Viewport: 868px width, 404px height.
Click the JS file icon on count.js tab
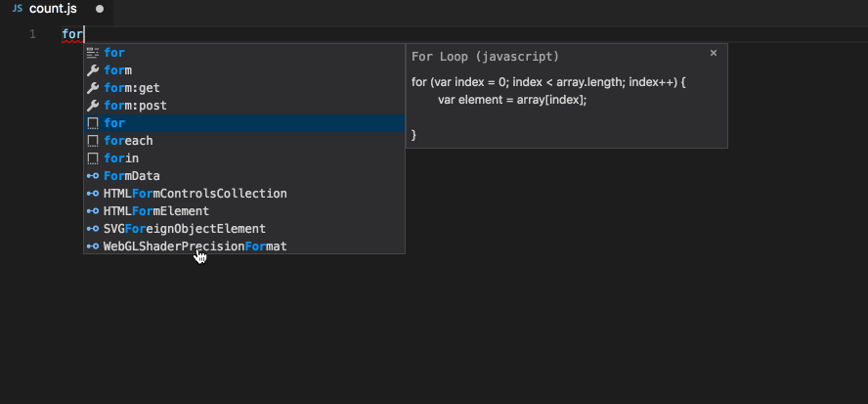click(x=18, y=9)
